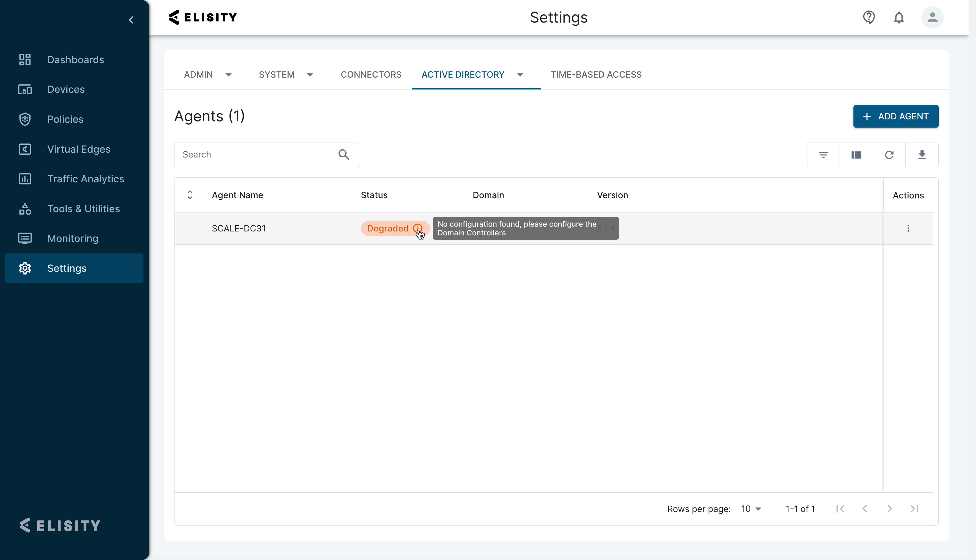Open the Monitoring section
Image resolution: width=976 pixels, height=560 pixels.
point(74,239)
